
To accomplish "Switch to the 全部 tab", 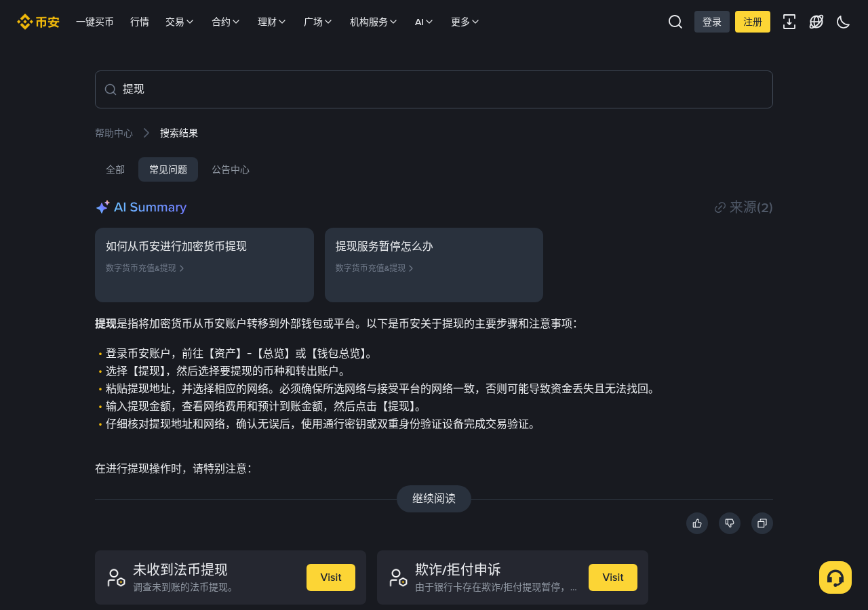I will [x=115, y=169].
